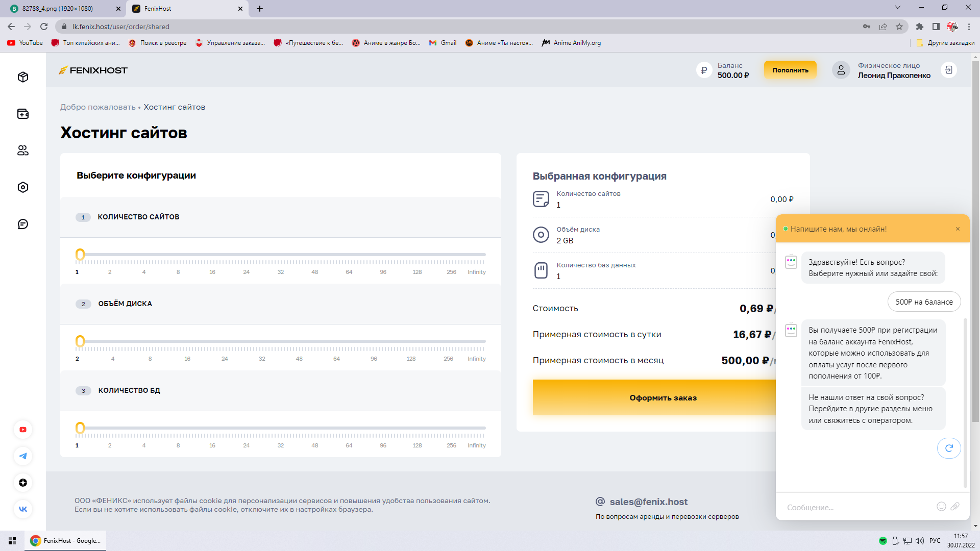Open the Telegram social link icon
Viewport: 980px width, 551px height.
(x=23, y=456)
